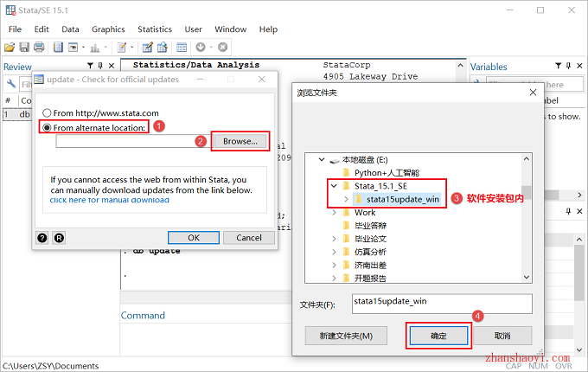588x372 pixels.
Task: Expand the Work folder node
Action: pos(334,212)
